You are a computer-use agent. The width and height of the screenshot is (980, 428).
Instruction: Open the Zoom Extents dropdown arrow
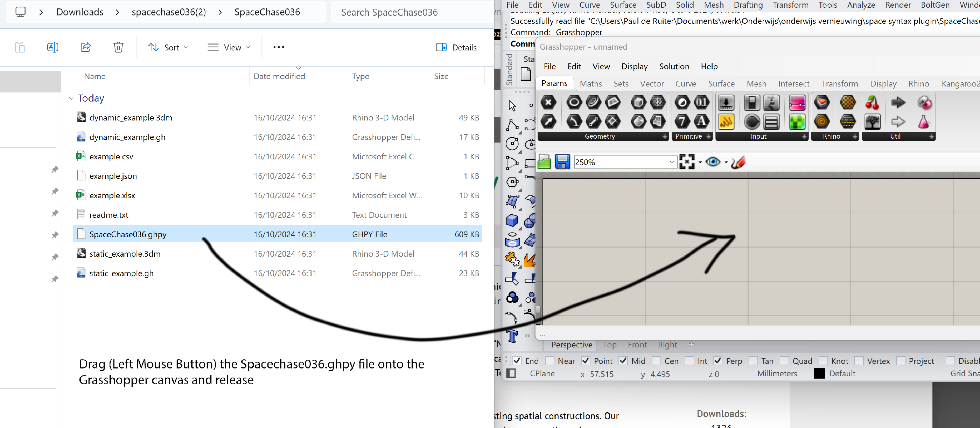[x=700, y=163]
